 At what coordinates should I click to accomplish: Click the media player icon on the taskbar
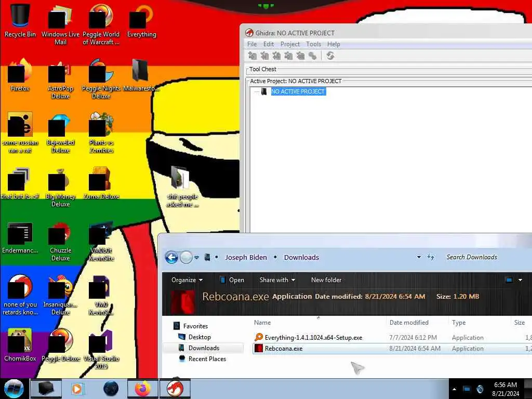(77, 389)
